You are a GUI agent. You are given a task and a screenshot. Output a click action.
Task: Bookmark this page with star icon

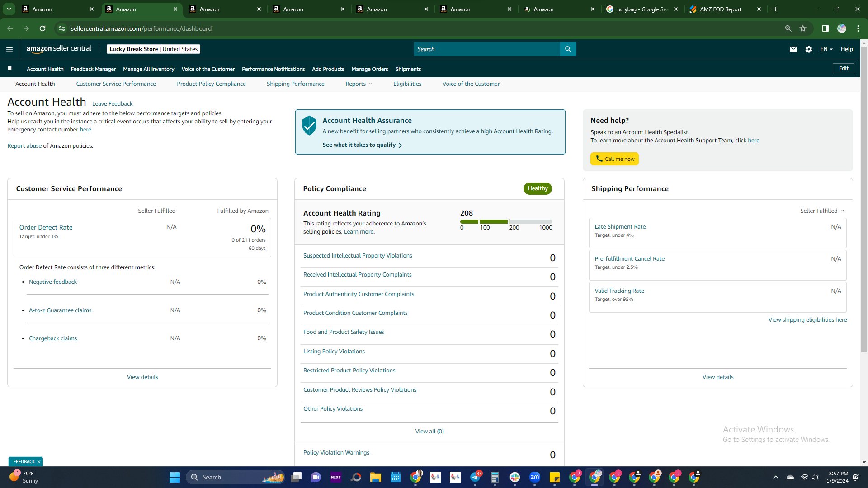[x=803, y=28]
